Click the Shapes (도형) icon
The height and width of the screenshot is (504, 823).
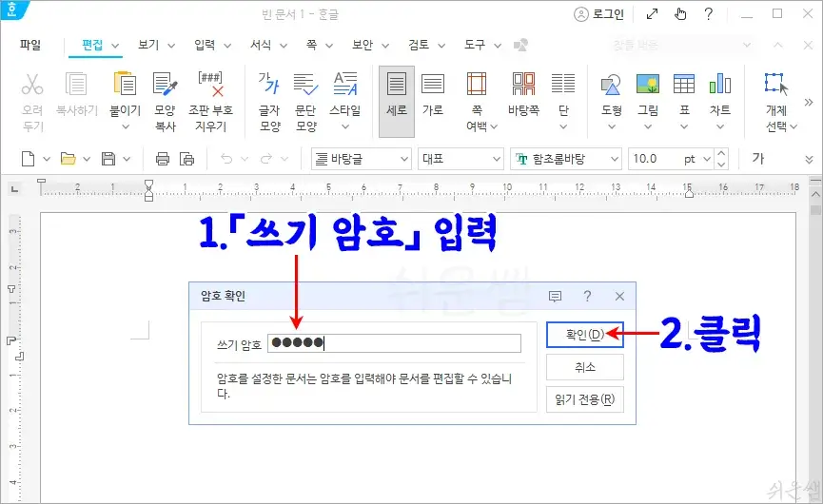click(x=611, y=84)
